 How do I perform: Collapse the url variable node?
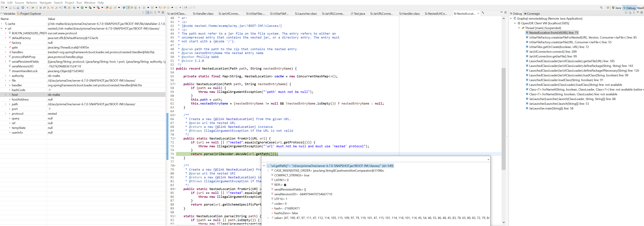[2, 29]
